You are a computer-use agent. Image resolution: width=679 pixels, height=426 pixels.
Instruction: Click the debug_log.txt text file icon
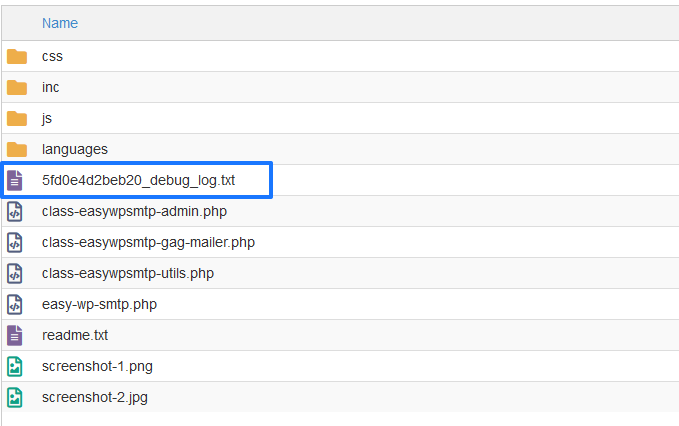pyautogui.click(x=15, y=180)
